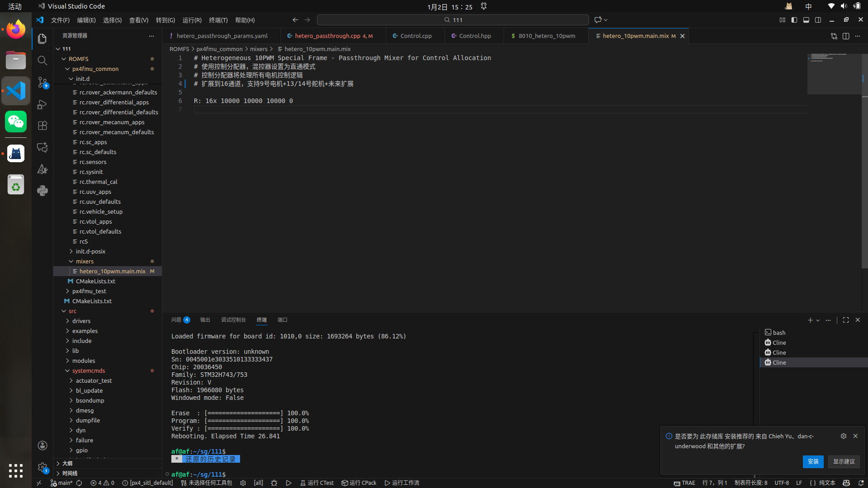The width and height of the screenshot is (868, 488).
Task: Open the Search view in activity bar
Action: pos(42,61)
